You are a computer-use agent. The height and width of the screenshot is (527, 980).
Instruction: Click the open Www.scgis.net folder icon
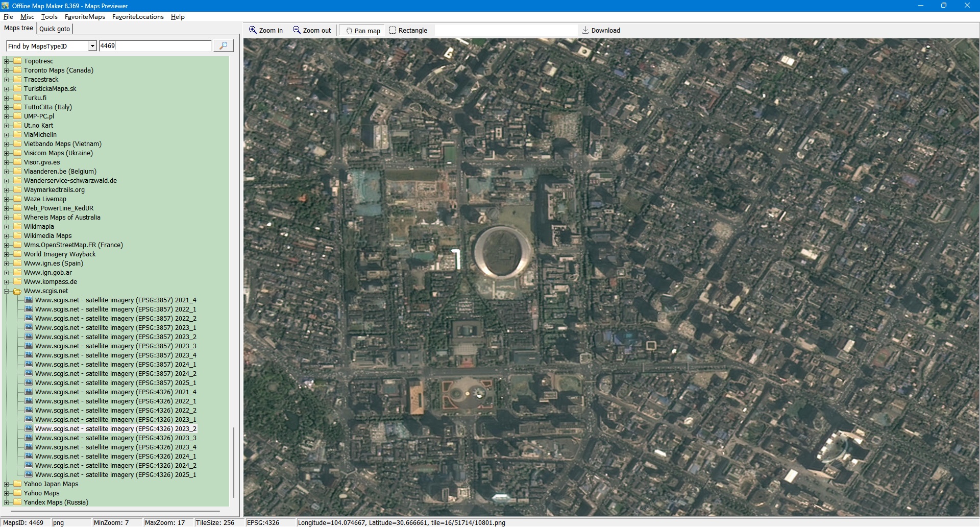[x=17, y=291]
